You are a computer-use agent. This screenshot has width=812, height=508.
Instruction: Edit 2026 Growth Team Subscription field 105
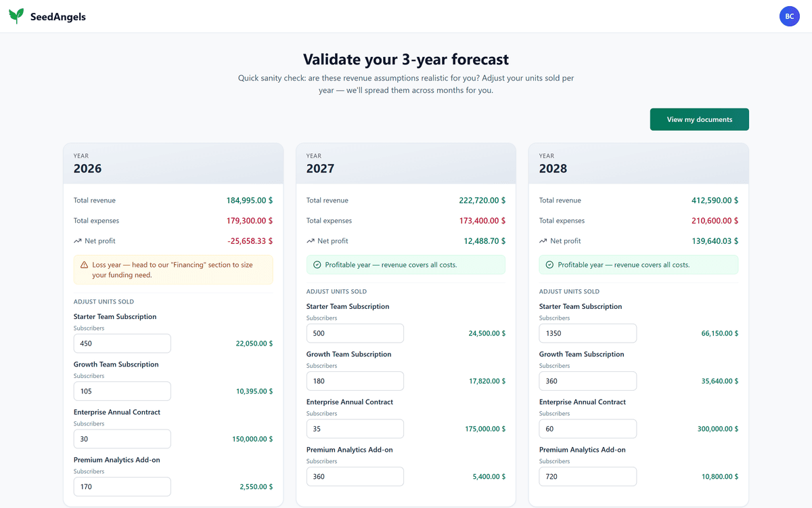click(122, 391)
